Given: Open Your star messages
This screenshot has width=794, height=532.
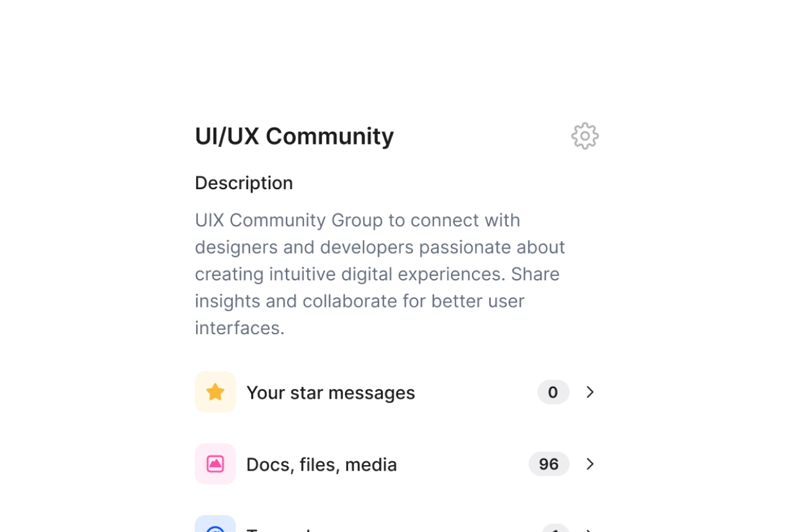Looking at the screenshot, I should [331, 392].
